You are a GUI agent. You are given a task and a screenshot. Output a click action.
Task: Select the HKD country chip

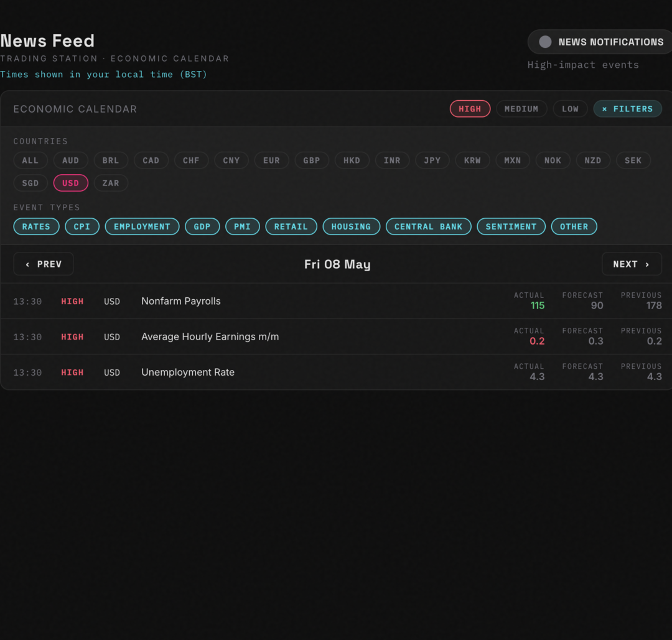pos(352,160)
